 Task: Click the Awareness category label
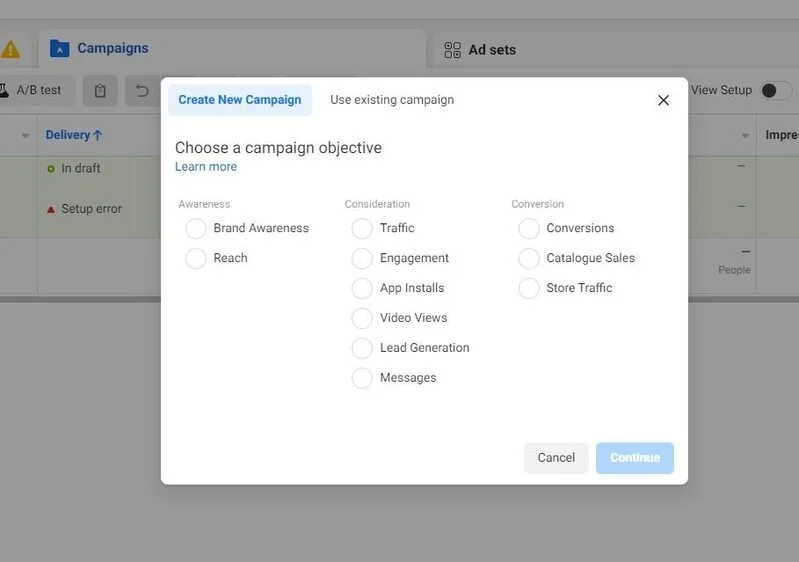click(x=204, y=204)
